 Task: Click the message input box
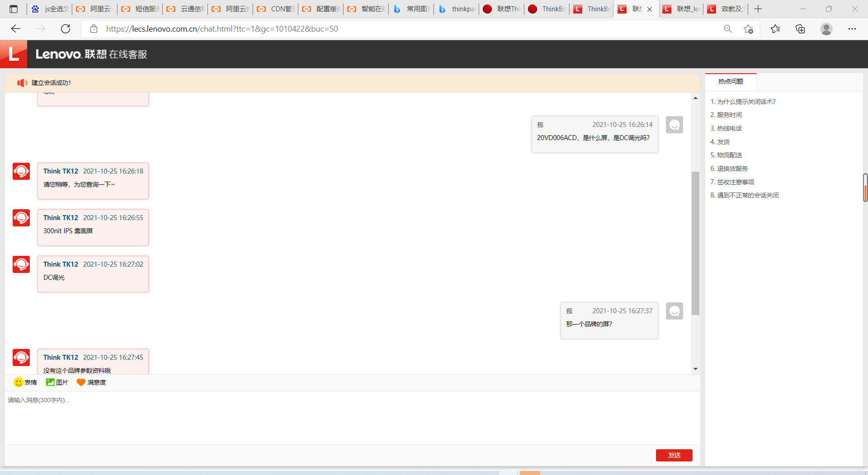tap(353, 418)
